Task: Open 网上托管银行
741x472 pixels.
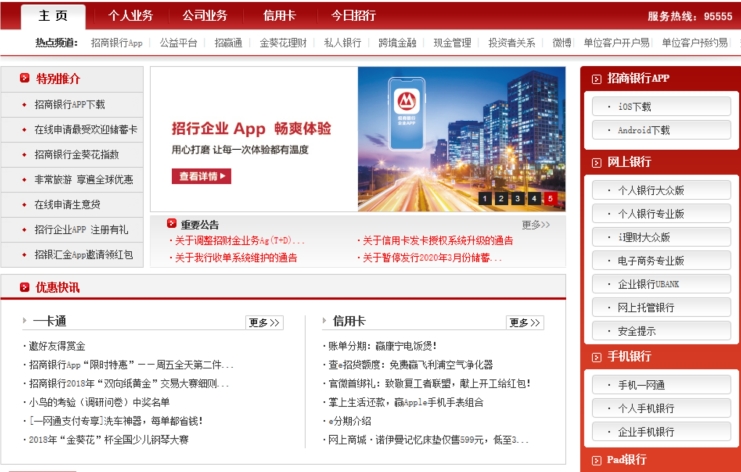Action: point(661,308)
